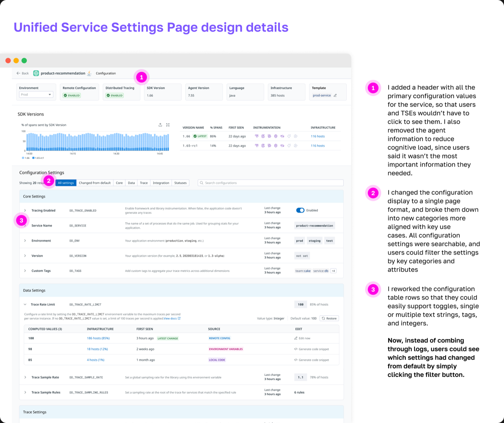Export the SDK version spans chart
This screenshot has height=423, width=504.
tap(160, 125)
